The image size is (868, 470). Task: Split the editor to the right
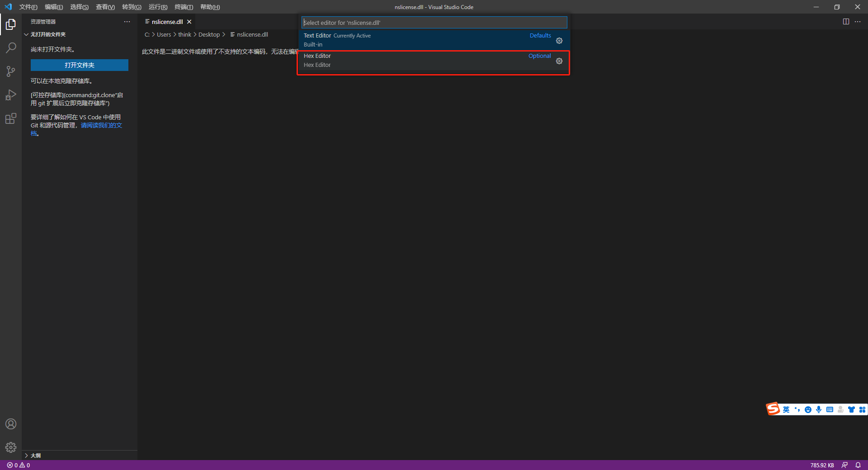click(846, 22)
